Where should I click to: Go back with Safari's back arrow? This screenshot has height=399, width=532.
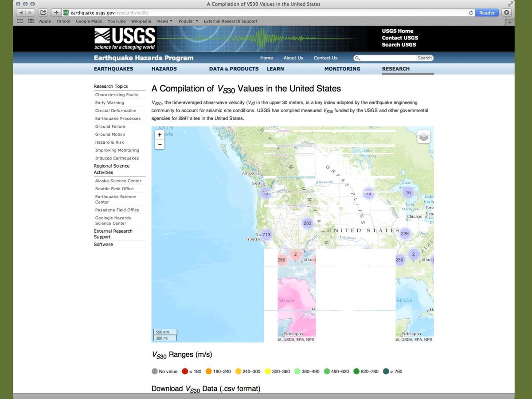point(20,13)
